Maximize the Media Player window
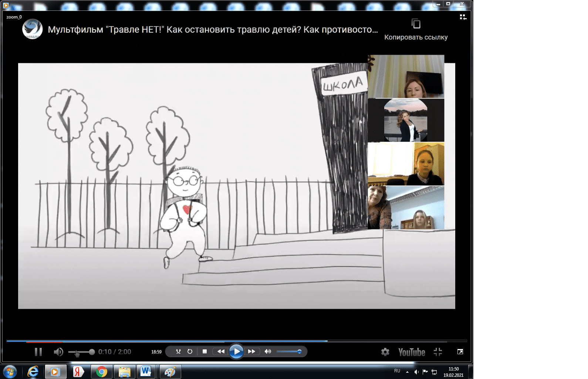 pyautogui.click(x=448, y=4)
